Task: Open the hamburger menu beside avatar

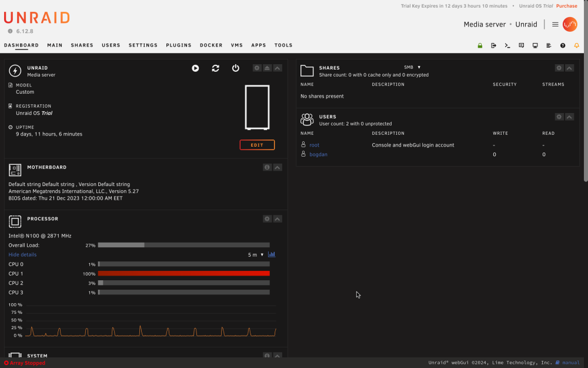Action: tap(556, 24)
